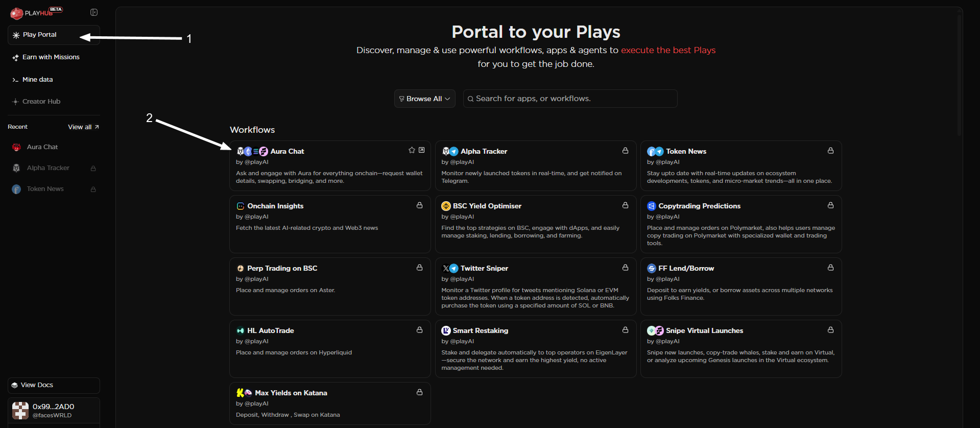Open FF Lend/Borrow workflow
Viewport: 980px width, 428px height.
pyautogui.click(x=741, y=287)
